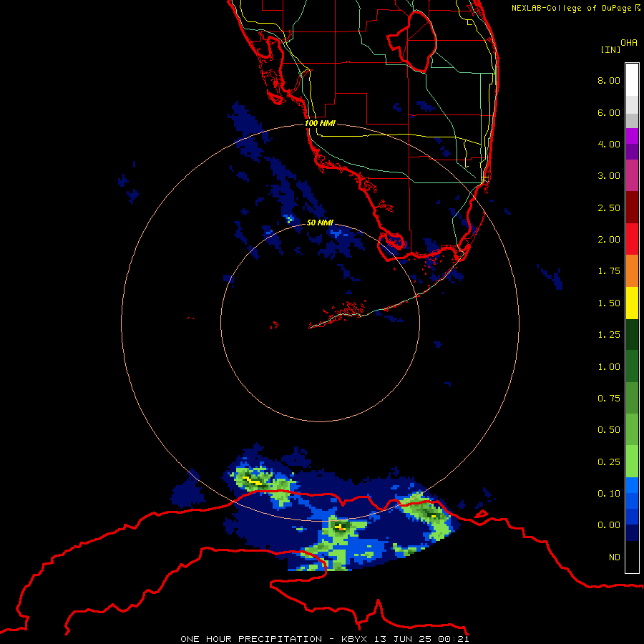The width and height of the screenshot is (644, 644).
Task: Select the black ND swatch in legend
Action: click(x=632, y=557)
